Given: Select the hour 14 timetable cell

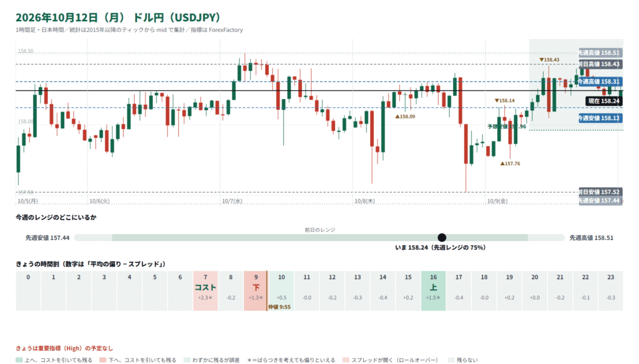Looking at the screenshot, I should [x=383, y=290].
